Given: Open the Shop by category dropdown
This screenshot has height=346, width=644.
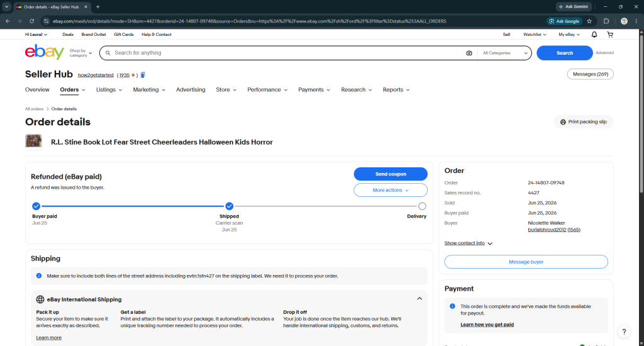Looking at the screenshot, I should tap(80, 53).
